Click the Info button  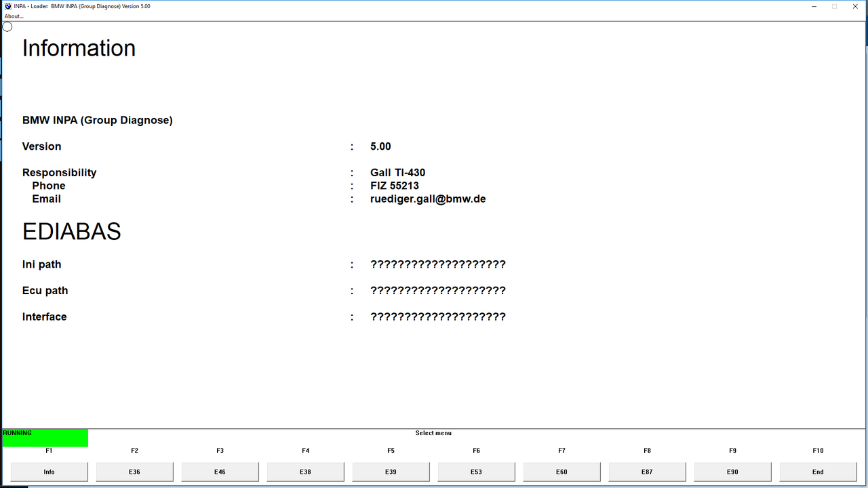[x=49, y=472]
